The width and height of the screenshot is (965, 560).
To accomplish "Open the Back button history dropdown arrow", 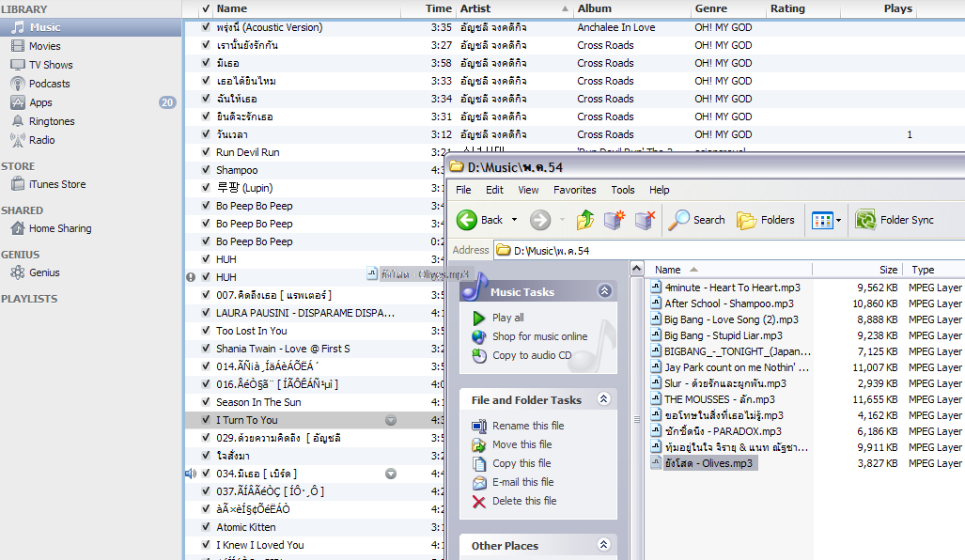I will pos(515,220).
